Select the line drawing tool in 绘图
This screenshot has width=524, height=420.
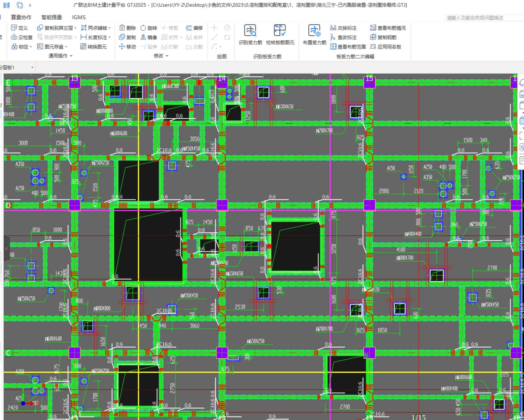coord(214,37)
